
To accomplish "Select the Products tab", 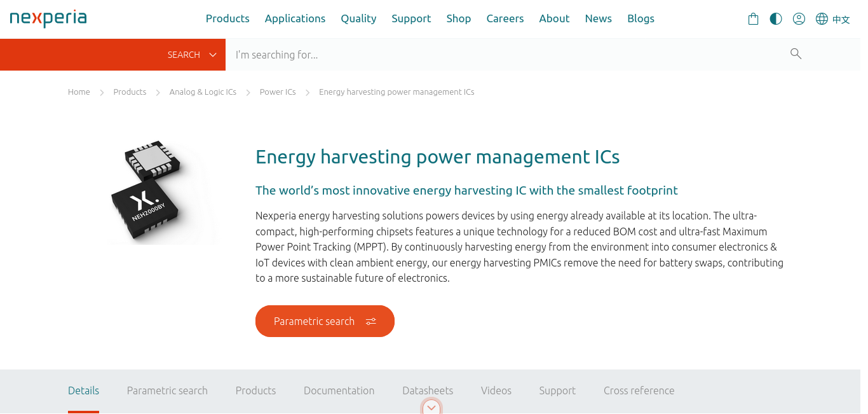I will 255,390.
